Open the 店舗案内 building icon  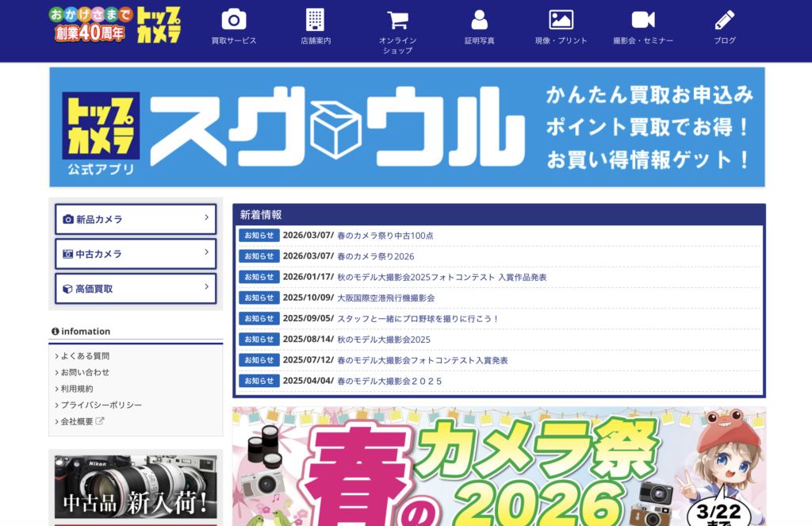316,20
